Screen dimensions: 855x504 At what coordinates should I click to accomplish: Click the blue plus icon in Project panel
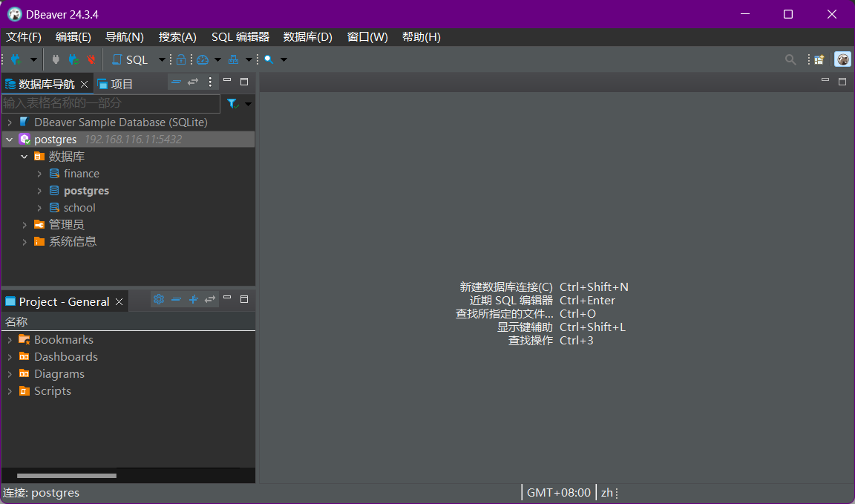click(x=193, y=299)
